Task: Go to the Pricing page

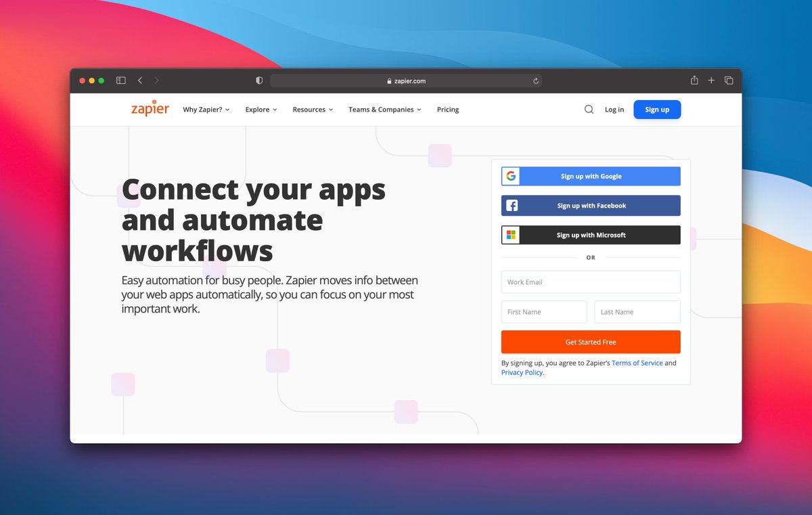Action: tap(448, 110)
